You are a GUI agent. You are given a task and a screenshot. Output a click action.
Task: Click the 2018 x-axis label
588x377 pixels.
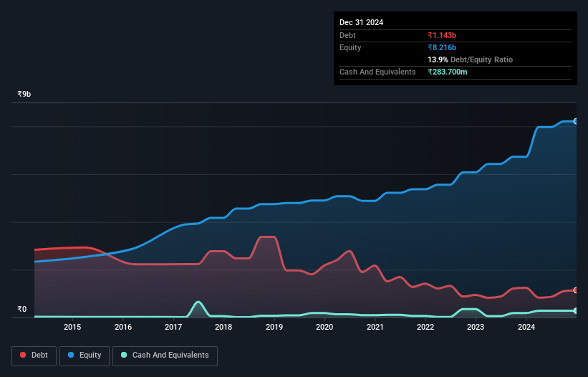[x=223, y=327]
